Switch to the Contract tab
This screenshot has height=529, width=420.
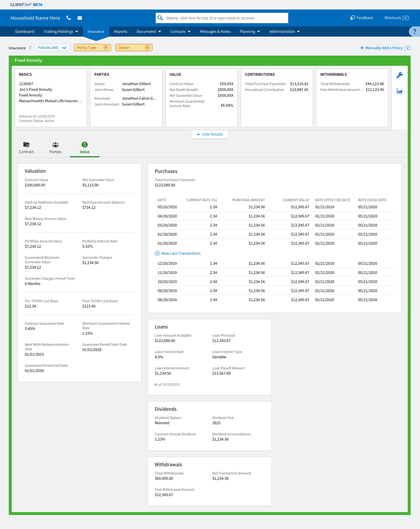point(26,148)
